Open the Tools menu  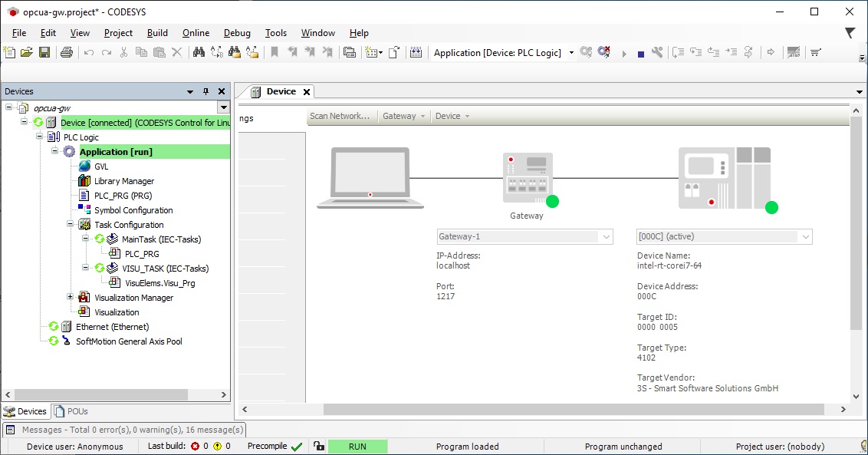click(x=276, y=33)
